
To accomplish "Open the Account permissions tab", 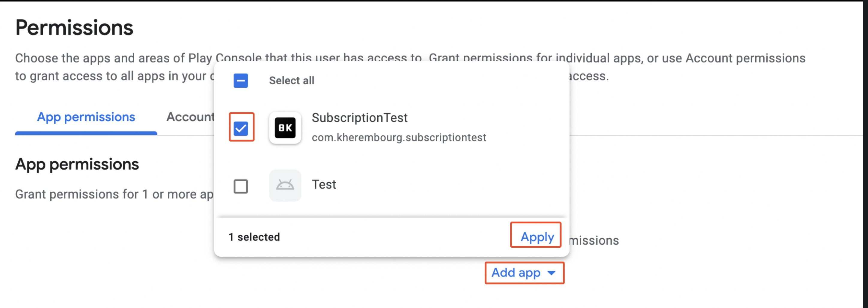I will click(x=191, y=117).
